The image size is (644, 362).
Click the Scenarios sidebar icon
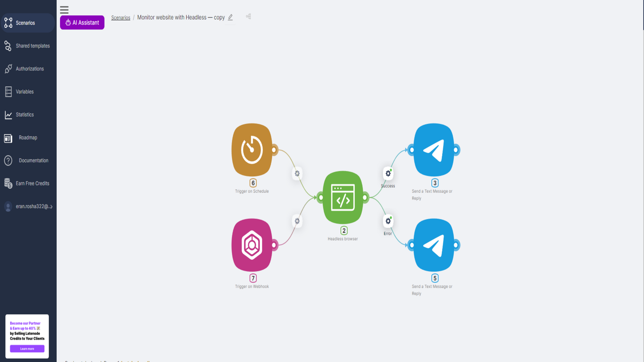coord(8,23)
